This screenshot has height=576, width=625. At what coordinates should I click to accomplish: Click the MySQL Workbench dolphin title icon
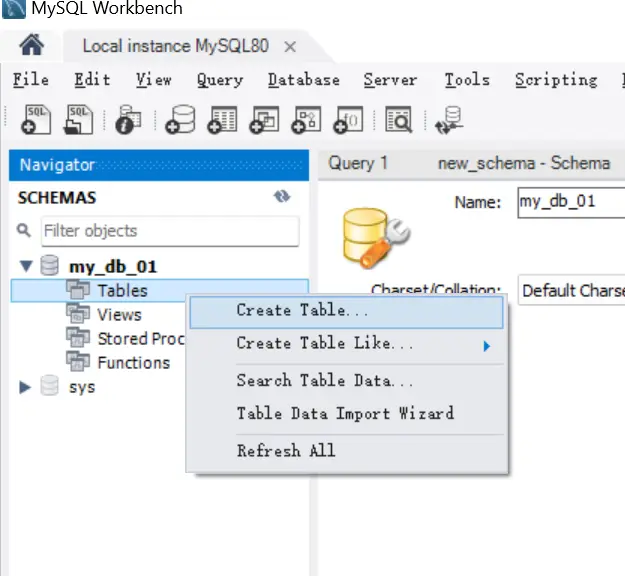pos(14,9)
